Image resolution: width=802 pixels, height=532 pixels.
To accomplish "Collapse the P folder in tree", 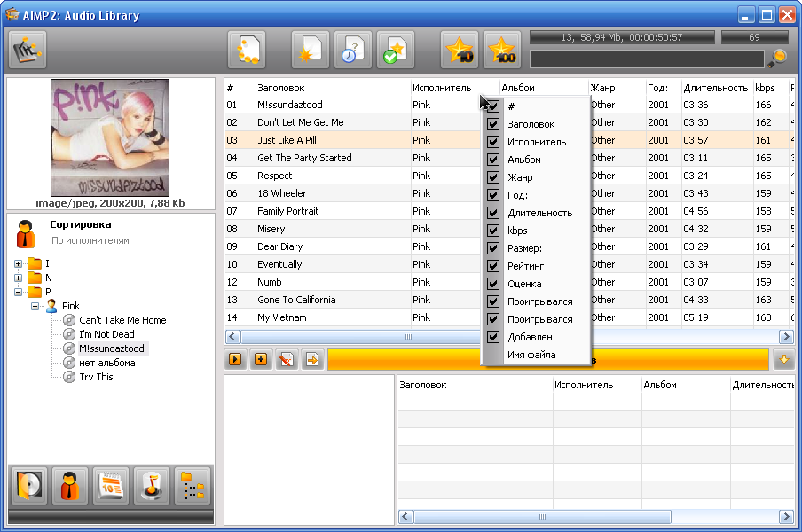I will (18, 293).
